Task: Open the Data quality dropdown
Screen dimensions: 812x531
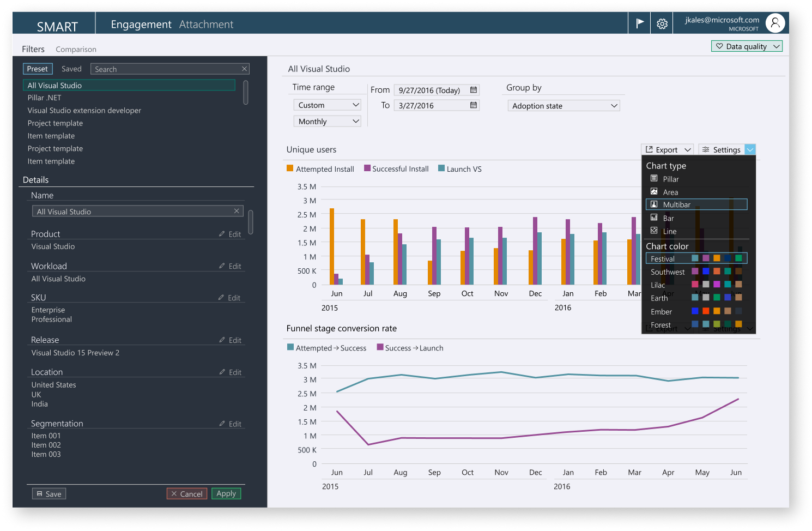Action: click(x=747, y=46)
